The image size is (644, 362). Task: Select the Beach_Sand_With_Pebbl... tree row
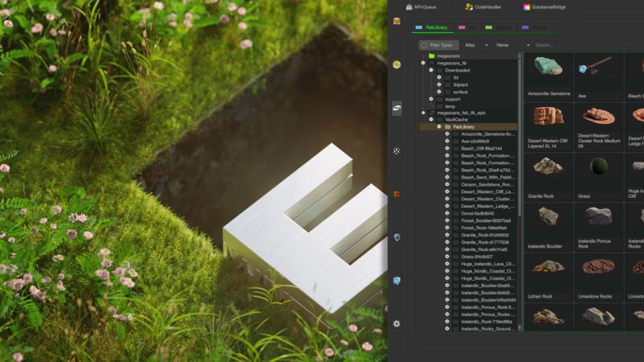pos(469,177)
